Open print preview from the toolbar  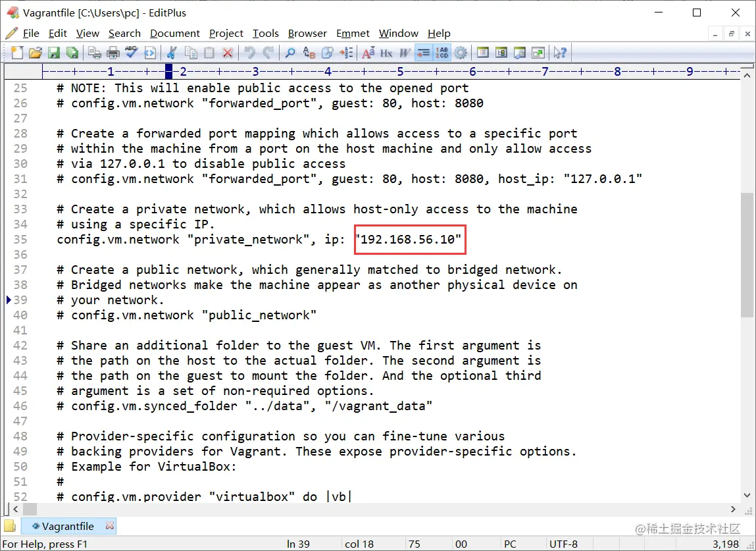click(x=95, y=53)
